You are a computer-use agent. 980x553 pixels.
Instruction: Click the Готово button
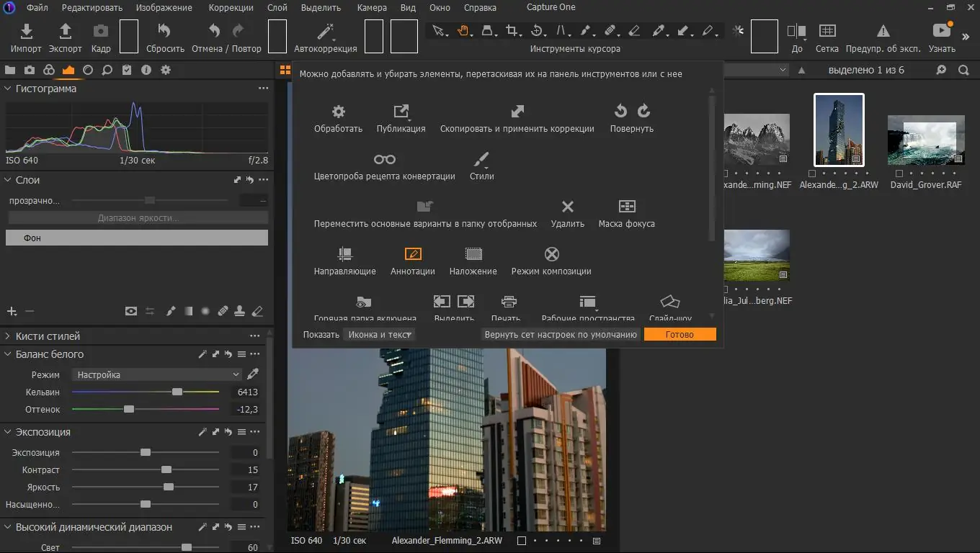[x=678, y=334]
